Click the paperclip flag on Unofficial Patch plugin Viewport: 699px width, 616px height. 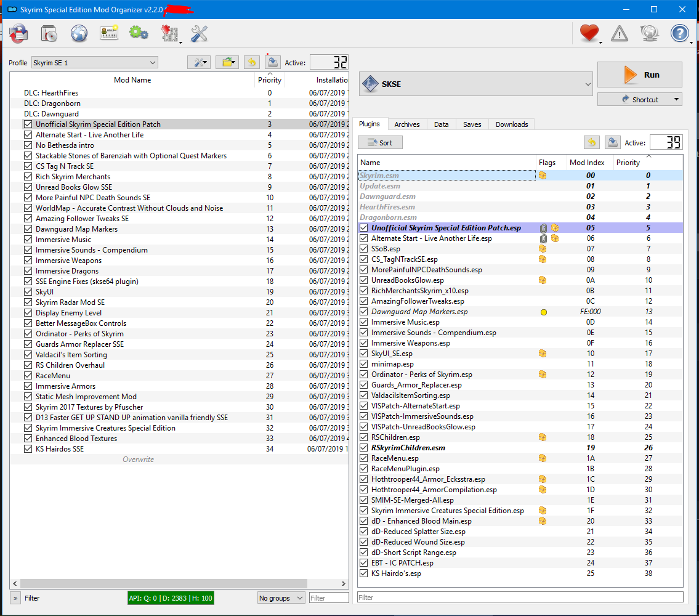(543, 228)
